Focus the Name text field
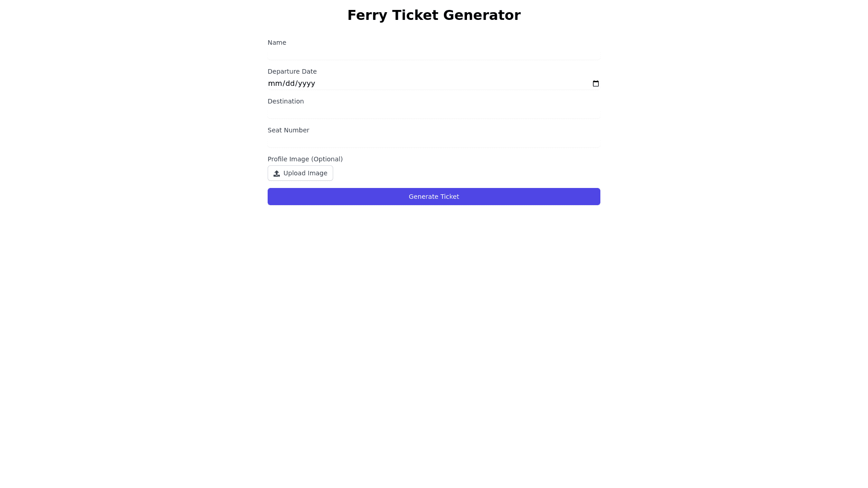 tap(434, 55)
